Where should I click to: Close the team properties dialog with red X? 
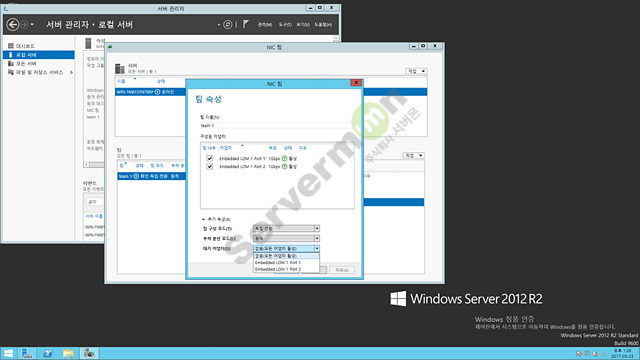click(356, 83)
